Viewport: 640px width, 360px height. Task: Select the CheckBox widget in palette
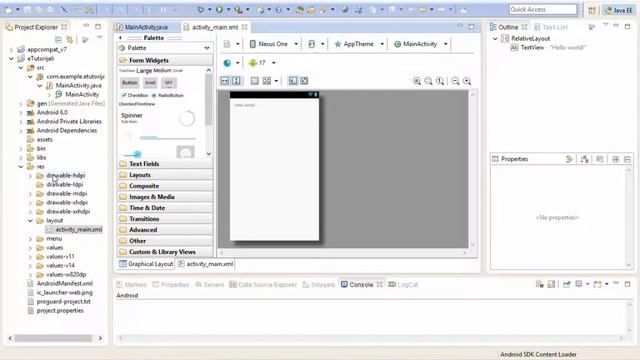[135, 95]
